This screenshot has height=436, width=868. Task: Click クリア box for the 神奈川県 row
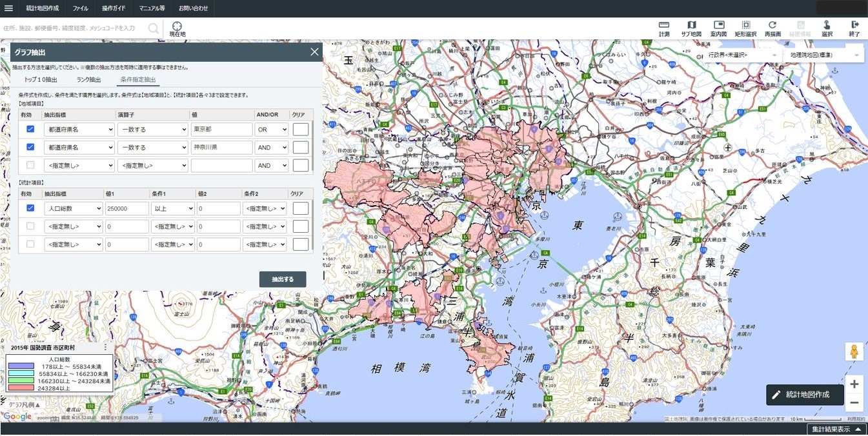[301, 147]
